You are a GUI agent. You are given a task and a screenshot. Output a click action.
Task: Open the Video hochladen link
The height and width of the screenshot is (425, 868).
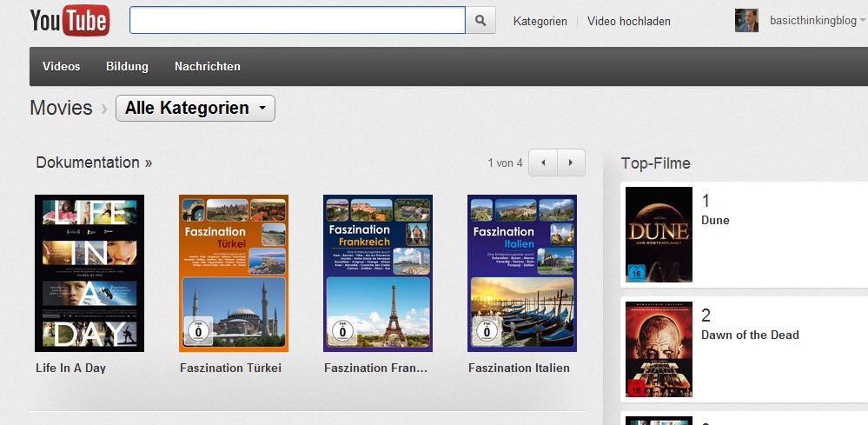pos(628,22)
